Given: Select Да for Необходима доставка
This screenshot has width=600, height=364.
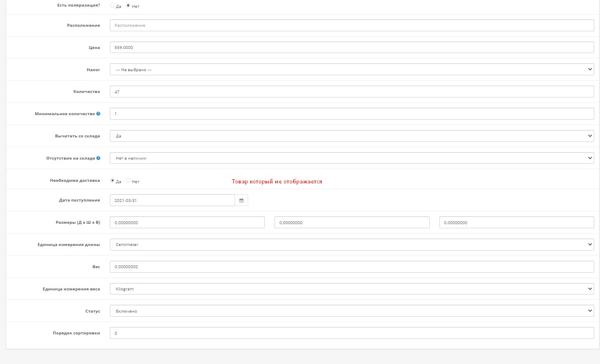Looking at the screenshot, I should pyautogui.click(x=112, y=181).
